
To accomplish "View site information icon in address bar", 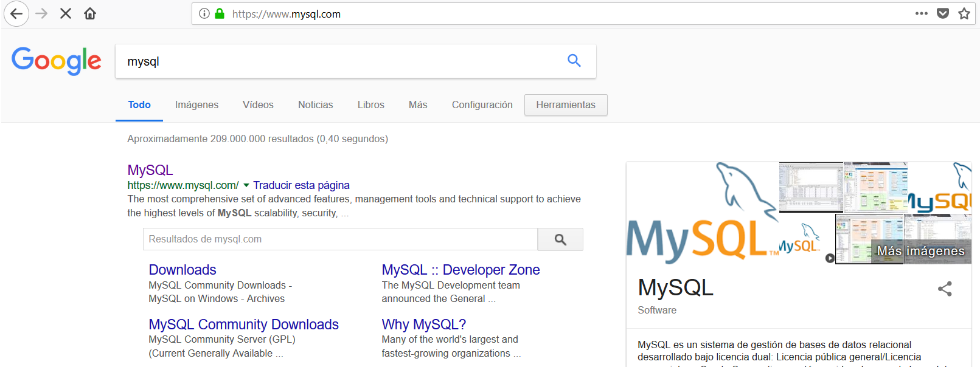I will point(204,13).
